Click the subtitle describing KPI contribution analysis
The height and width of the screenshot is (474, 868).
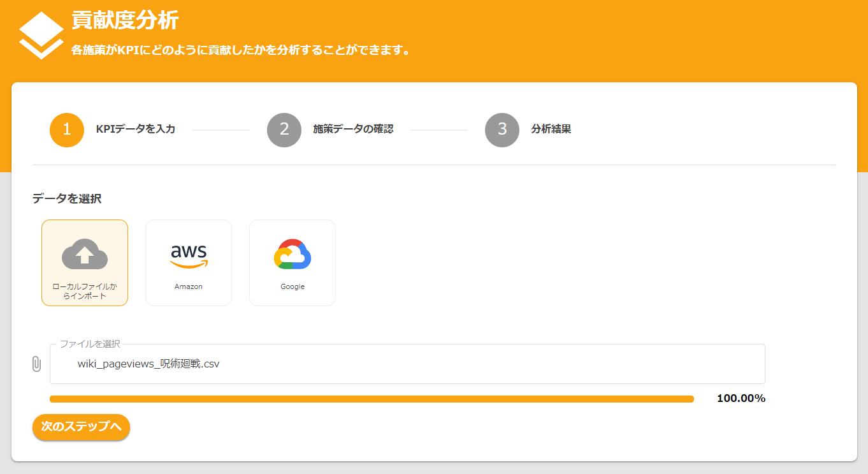[x=240, y=50]
